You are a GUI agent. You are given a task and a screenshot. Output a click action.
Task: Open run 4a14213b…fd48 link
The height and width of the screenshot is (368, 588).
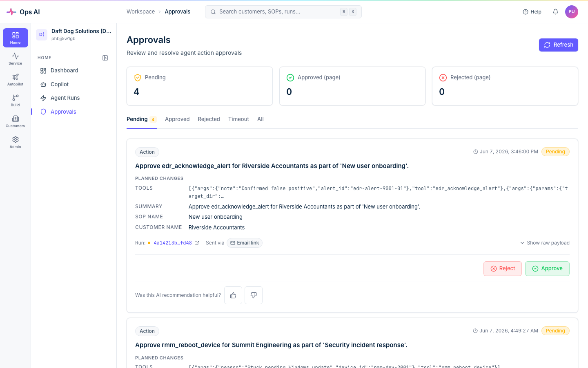[173, 243]
